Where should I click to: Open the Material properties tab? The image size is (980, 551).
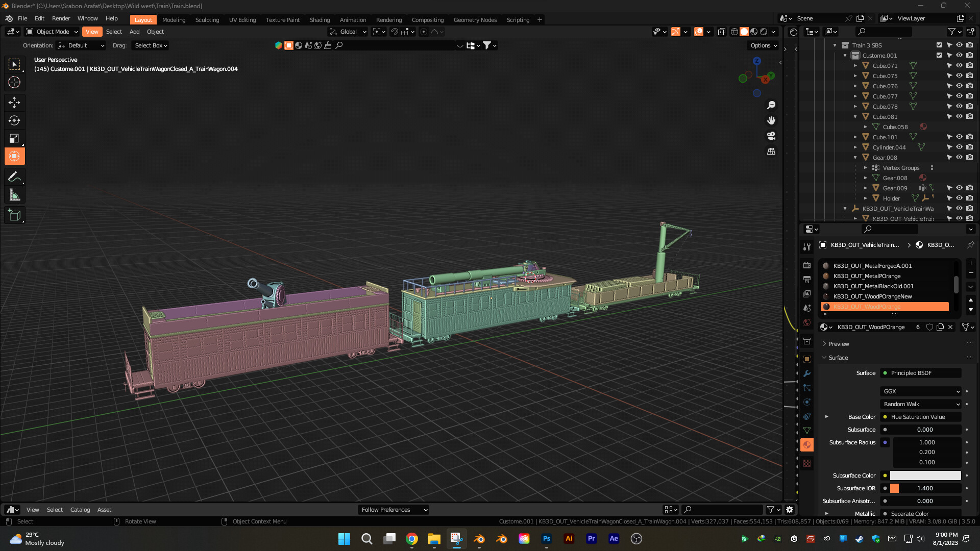point(807,445)
